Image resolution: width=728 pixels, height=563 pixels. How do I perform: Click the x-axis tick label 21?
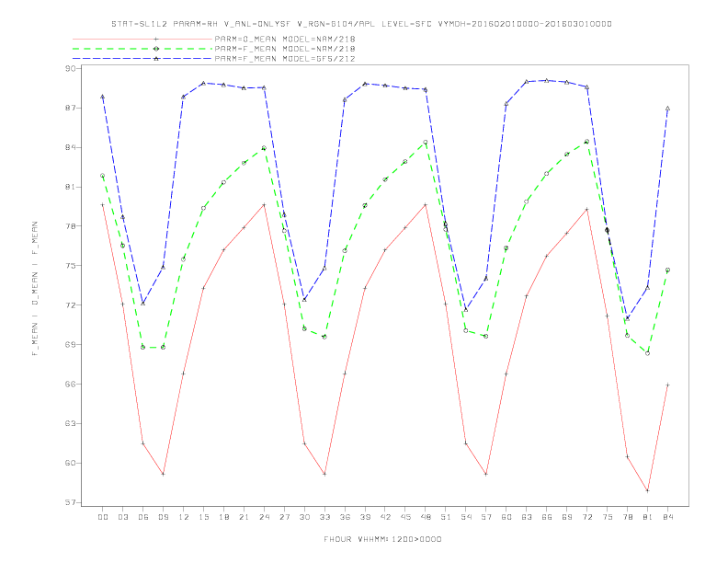pos(244,517)
